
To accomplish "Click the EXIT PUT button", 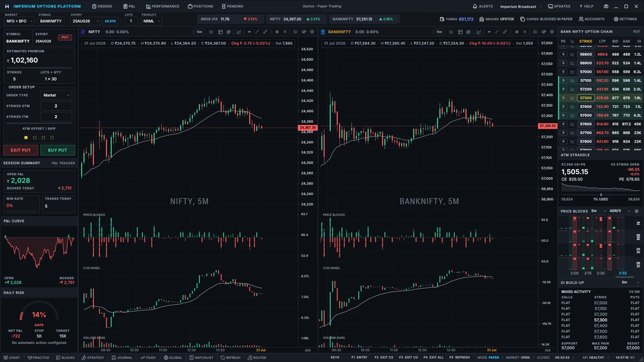I will pos(21,150).
